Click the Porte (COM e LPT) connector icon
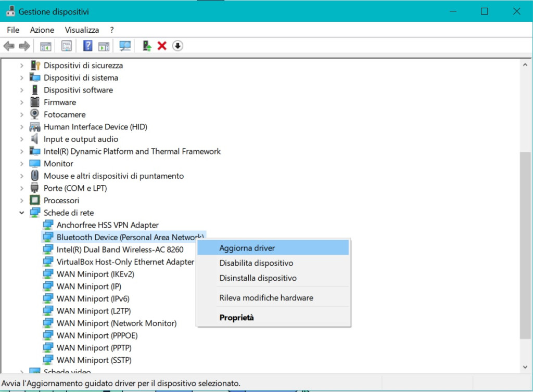 tap(35, 188)
